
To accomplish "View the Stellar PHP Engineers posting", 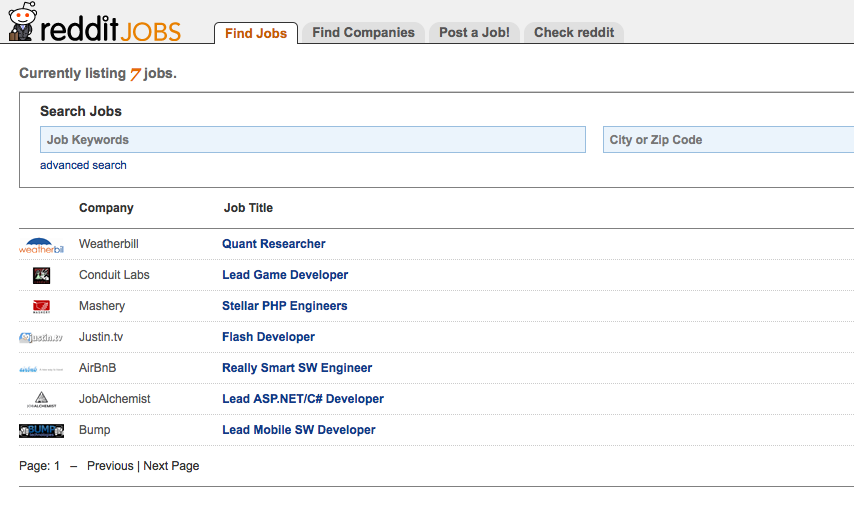I will click(284, 306).
